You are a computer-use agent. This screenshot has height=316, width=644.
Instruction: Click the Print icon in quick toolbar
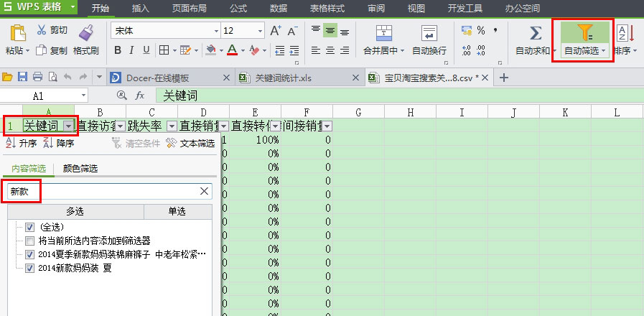(x=37, y=77)
